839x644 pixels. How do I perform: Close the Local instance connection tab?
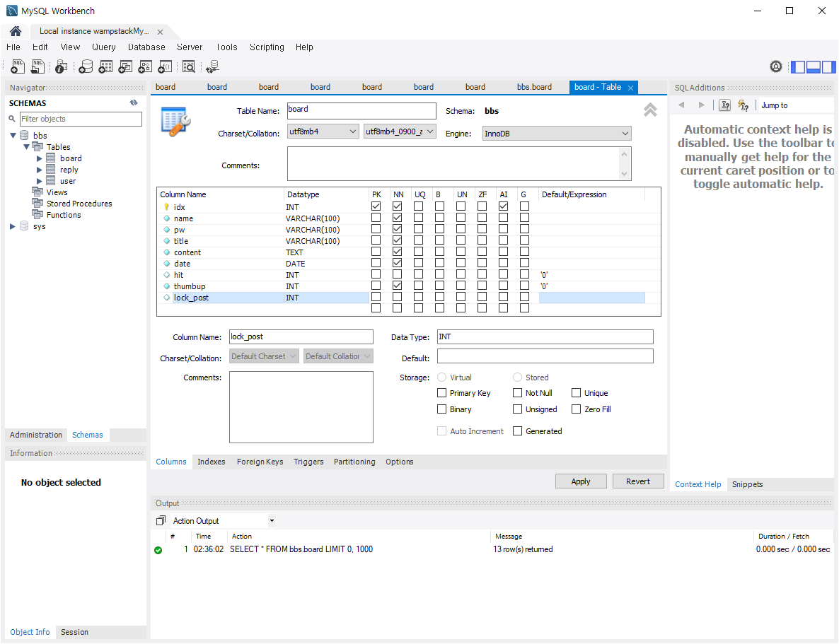(x=160, y=32)
